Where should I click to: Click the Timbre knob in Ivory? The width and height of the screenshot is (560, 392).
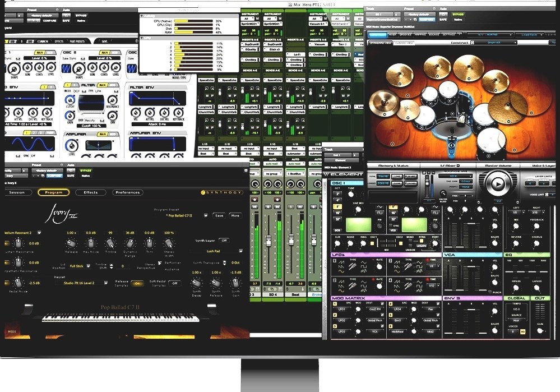click(x=110, y=244)
